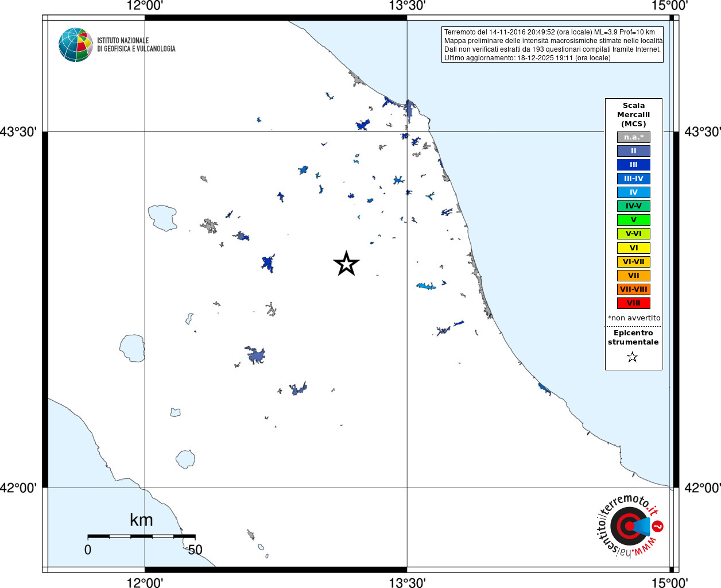
Task: Click the INGV globe logo
Action: click(x=75, y=45)
